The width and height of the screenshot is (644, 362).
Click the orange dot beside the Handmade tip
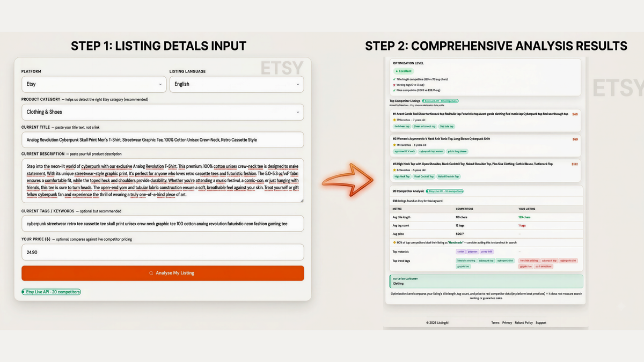pyautogui.click(x=394, y=242)
